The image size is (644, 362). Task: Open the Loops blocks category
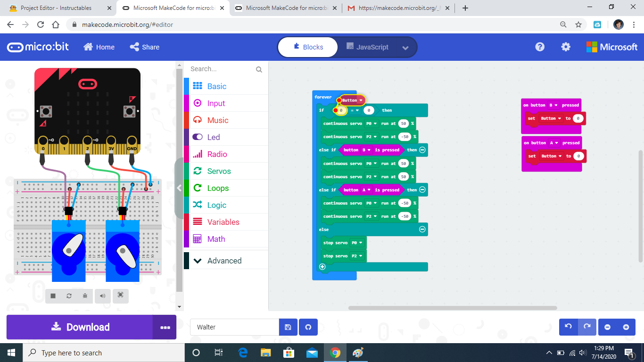click(x=226, y=188)
